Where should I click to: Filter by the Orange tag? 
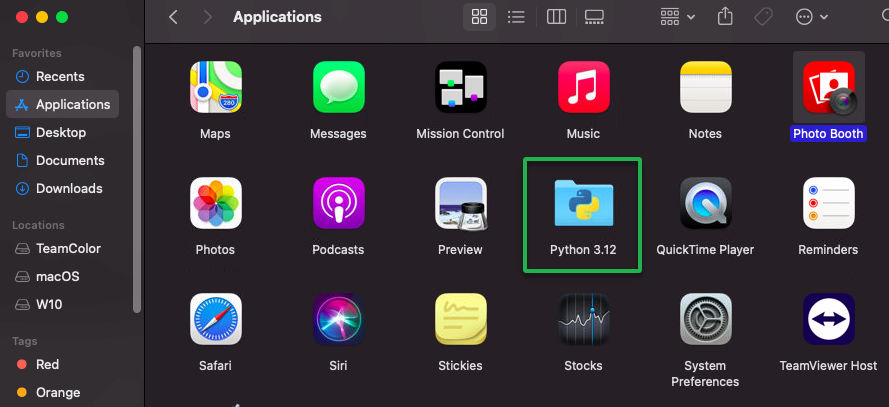62,392
